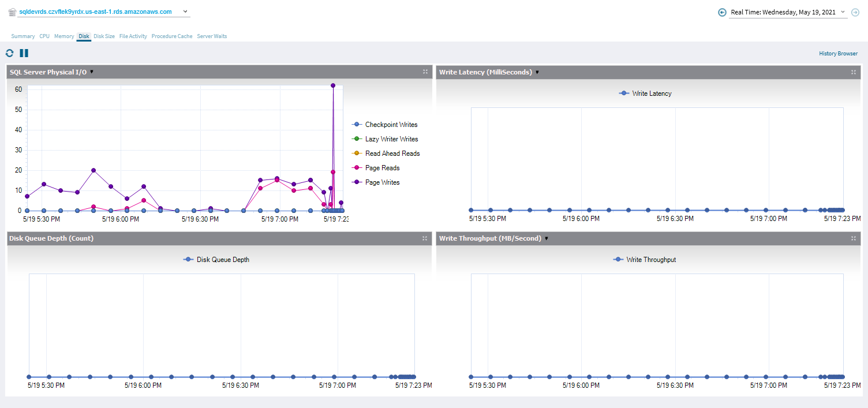868x408 pixels.
Task: Open the Real Time date dropdown
Action: tap(843, 12)
